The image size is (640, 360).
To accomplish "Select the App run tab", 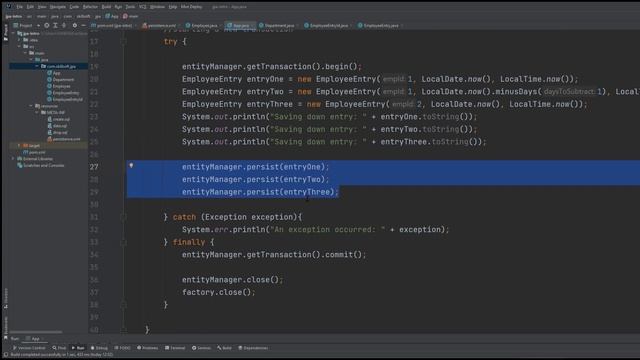I will coord(33,339).
